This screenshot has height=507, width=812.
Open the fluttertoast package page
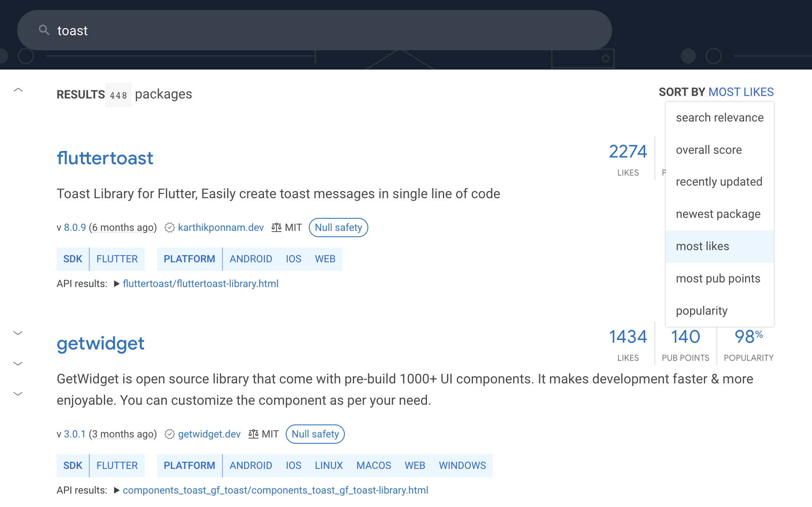(105, 158)
